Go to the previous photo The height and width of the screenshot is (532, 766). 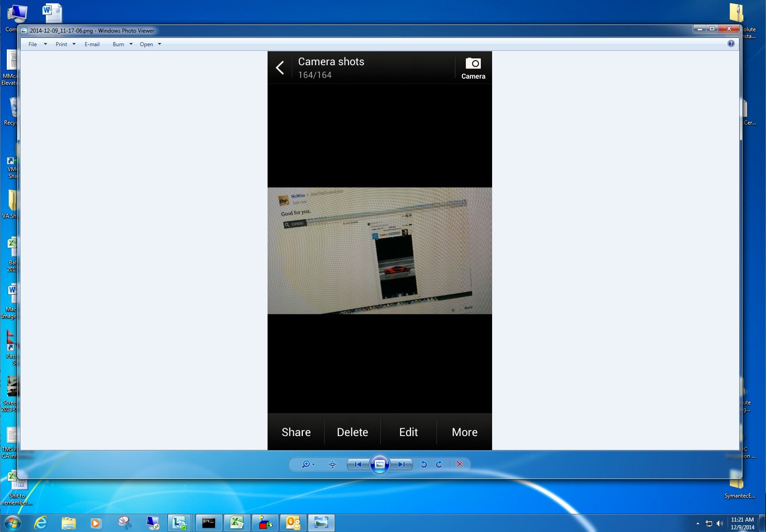click(x=358, y=464)
